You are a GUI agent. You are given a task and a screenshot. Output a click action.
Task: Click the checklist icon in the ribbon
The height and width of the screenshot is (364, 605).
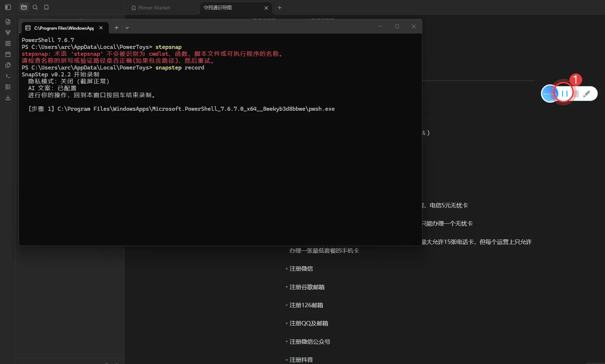(8, 87)
